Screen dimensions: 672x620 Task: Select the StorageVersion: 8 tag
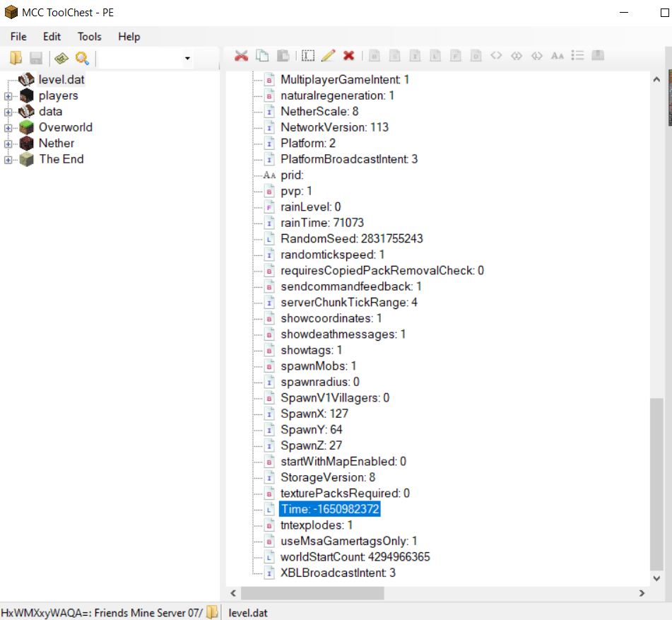pos(328,477)
